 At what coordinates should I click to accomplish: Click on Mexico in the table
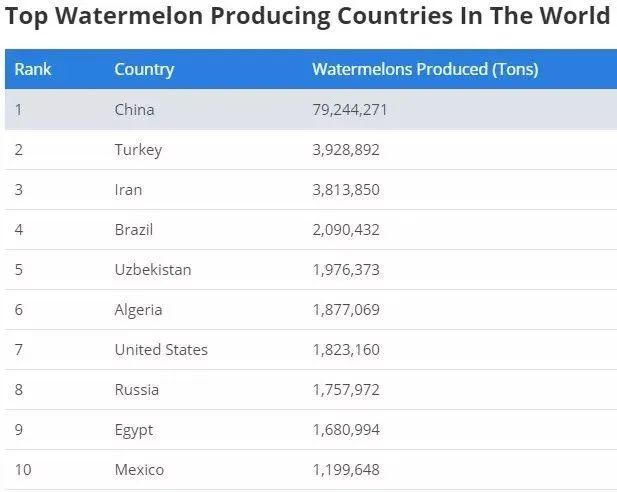(139, 470)
